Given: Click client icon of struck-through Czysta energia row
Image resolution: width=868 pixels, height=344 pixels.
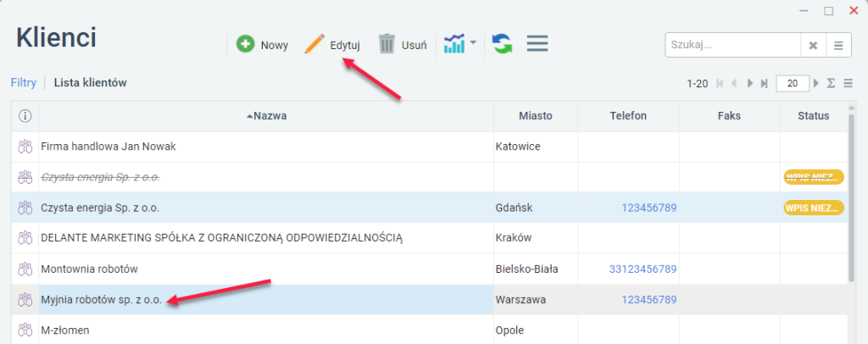Looking at the screenshot, I should [25, 178].
